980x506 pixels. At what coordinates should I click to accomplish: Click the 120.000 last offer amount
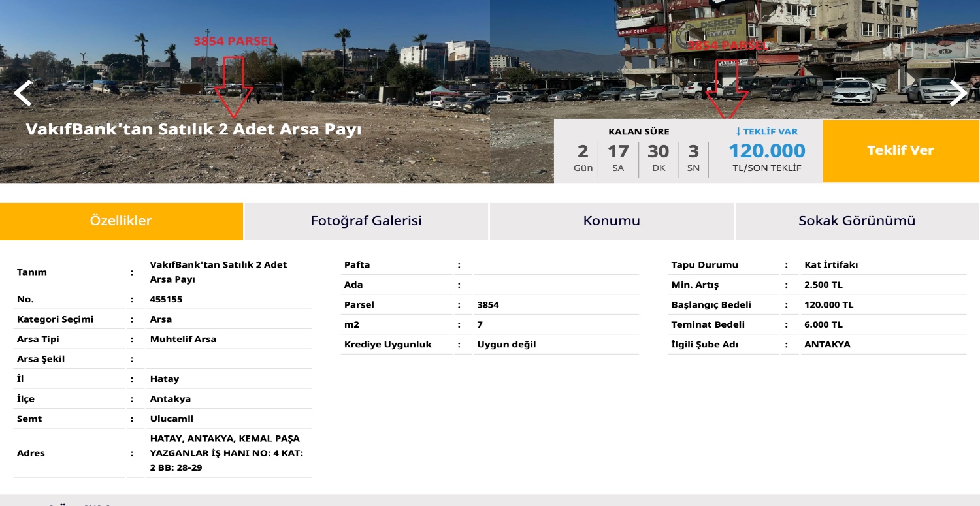(766, 151)
